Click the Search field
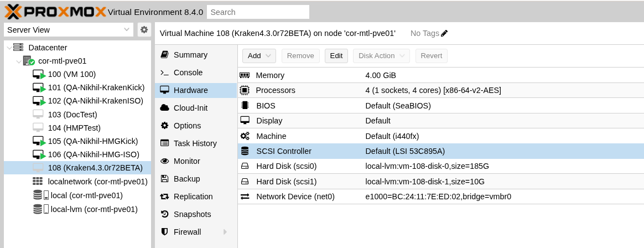The image size is (644, 248). point(258,12)
